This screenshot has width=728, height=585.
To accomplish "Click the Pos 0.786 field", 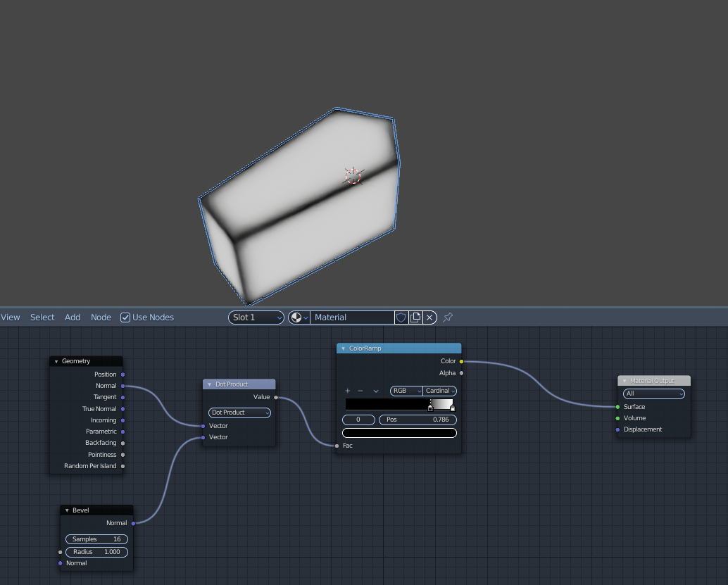I will [418, 420].
